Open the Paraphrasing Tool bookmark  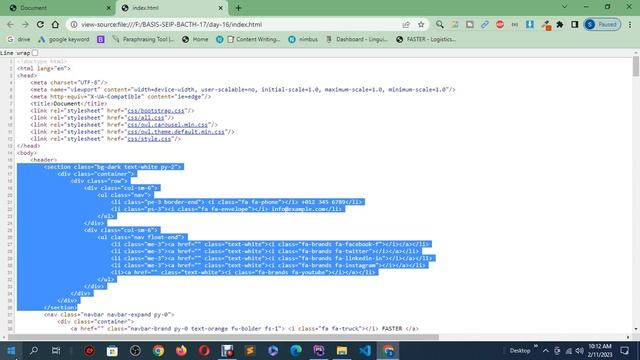coord(143,39)
